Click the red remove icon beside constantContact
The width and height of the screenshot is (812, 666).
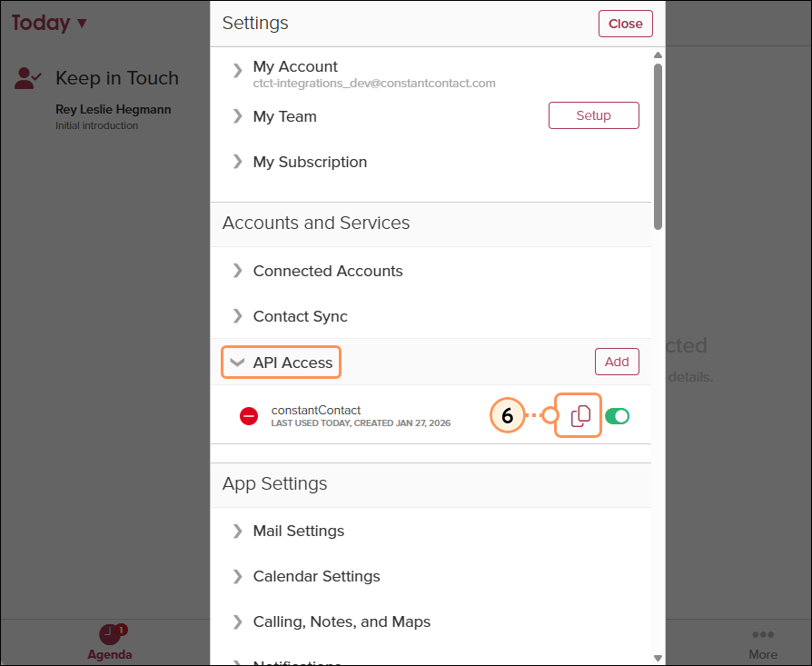tap(247, 415)
